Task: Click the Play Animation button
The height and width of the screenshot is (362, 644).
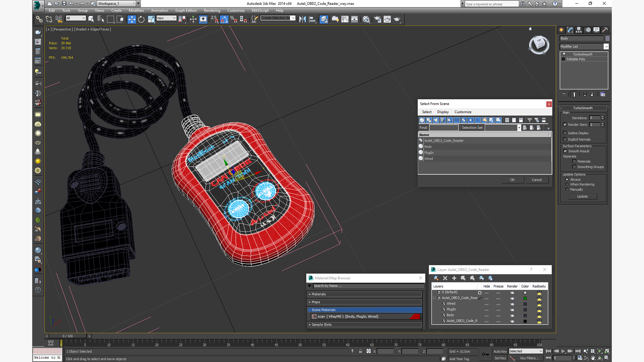Action: click(x=563, y=351)
